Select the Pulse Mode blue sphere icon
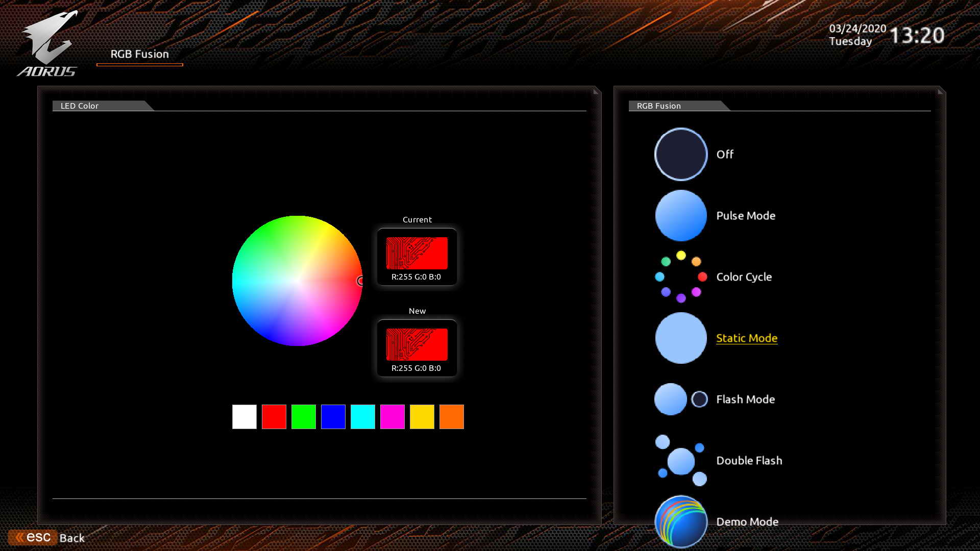980x551 pixels. pos(681,215)
